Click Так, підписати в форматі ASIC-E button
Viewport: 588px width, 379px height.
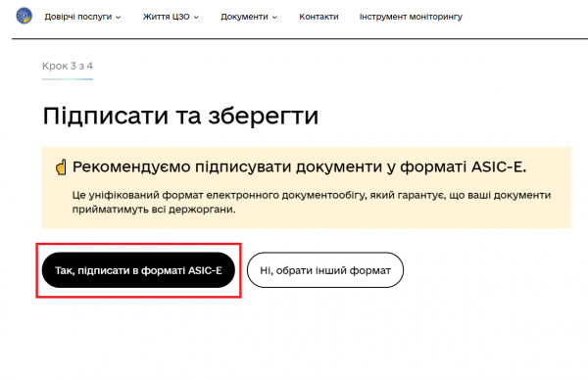pos(138,270)
